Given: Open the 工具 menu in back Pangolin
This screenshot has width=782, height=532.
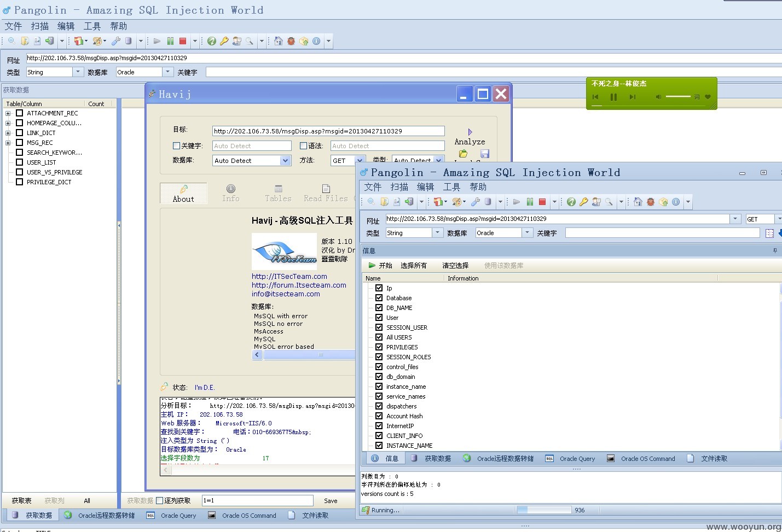Looking at the screenshot, I should 92,26.
